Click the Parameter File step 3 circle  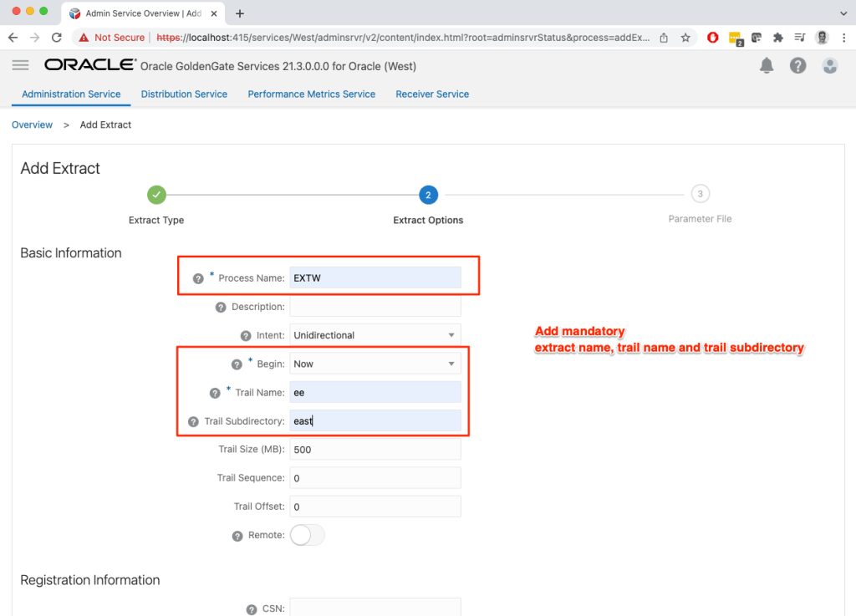(x=700, y=195)
